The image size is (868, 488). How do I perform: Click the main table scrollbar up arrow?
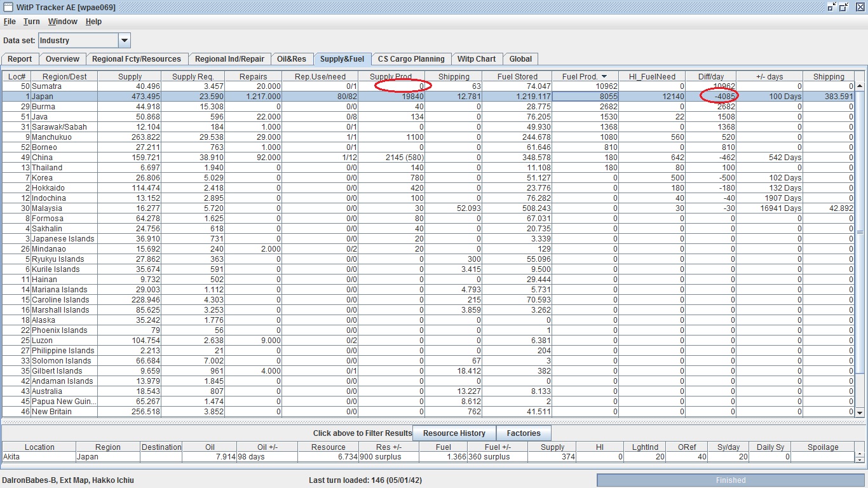click(x=860, y=86)
